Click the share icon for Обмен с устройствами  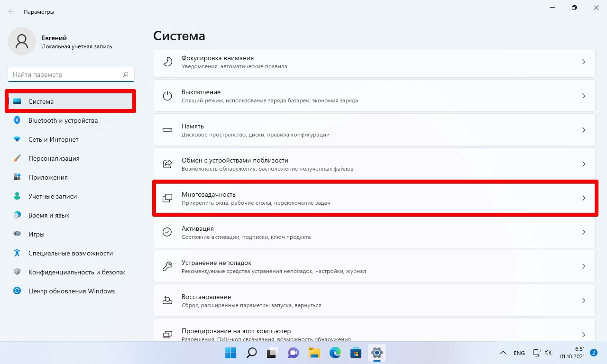click(x=167, y=164)
